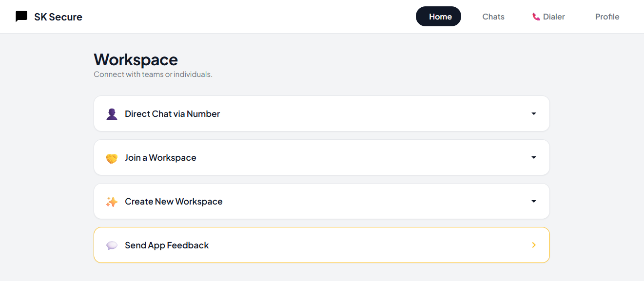Screen dimensions: 644x281
Task: Click the pink phone icon beside Dialer
Action: [x=536, y=17]
